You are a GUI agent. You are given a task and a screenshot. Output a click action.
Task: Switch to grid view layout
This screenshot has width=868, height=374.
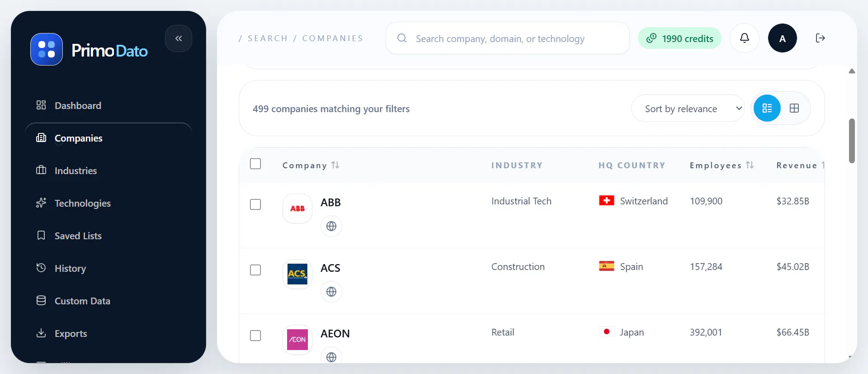pyautogui.click(x=794, y=108)
